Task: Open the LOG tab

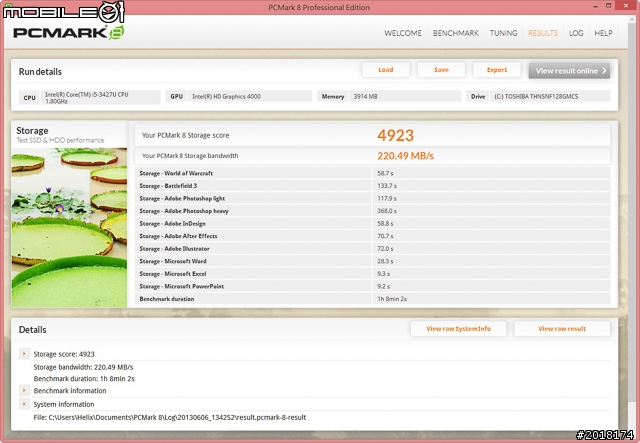Action: (x=576, y=33)
